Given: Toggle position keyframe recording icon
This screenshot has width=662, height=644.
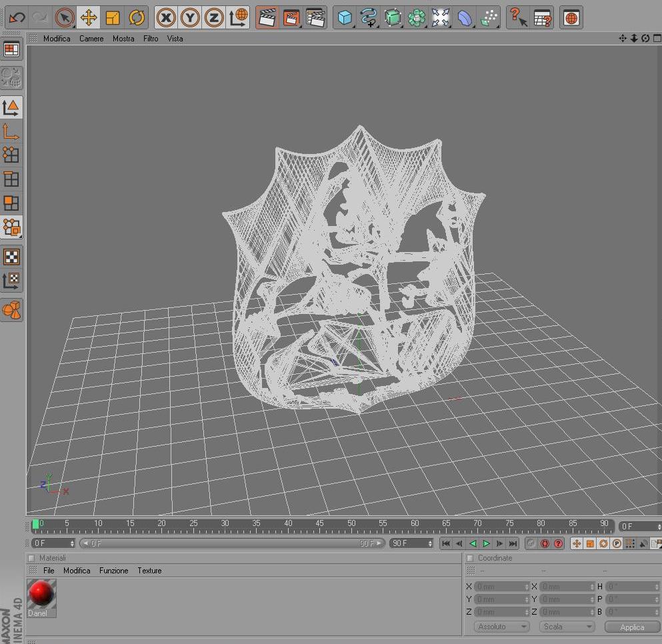Looking at the screenshot, I should [x=576, y=543].
